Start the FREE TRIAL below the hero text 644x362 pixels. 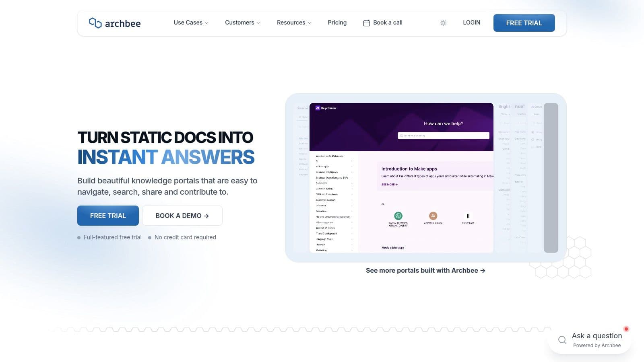[x=108, y=216]
